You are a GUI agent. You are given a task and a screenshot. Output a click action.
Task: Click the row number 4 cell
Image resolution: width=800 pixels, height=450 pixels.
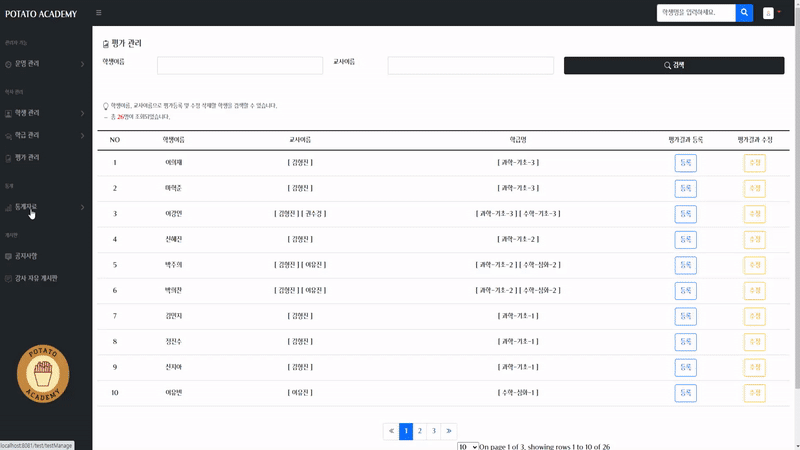[x=115, y=239]
